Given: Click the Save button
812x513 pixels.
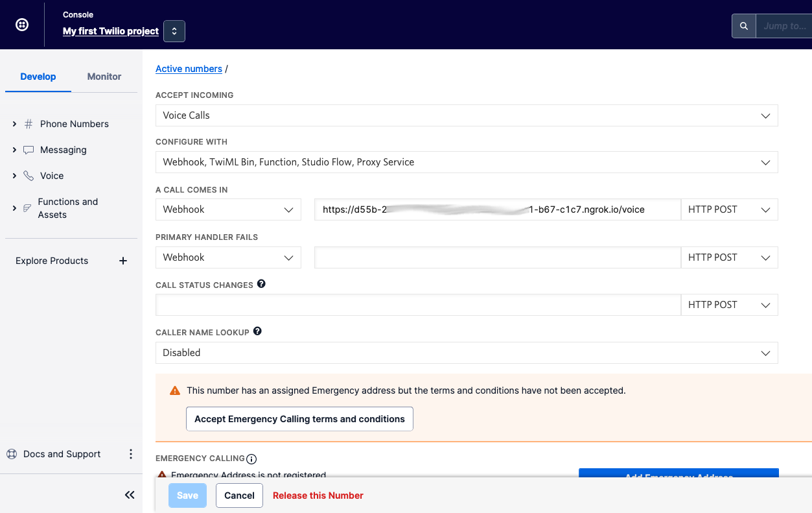Looking at the screenshot, I should click(x=187, y=495).
